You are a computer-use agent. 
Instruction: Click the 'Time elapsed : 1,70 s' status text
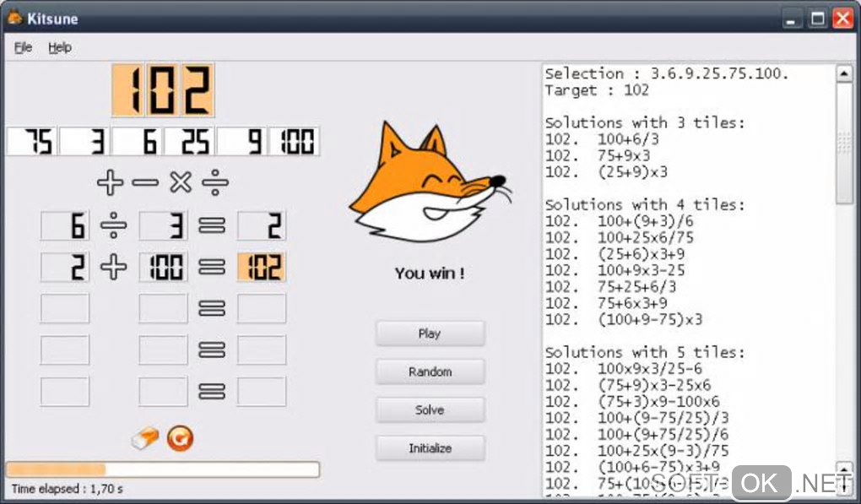(x=67, y=489)
